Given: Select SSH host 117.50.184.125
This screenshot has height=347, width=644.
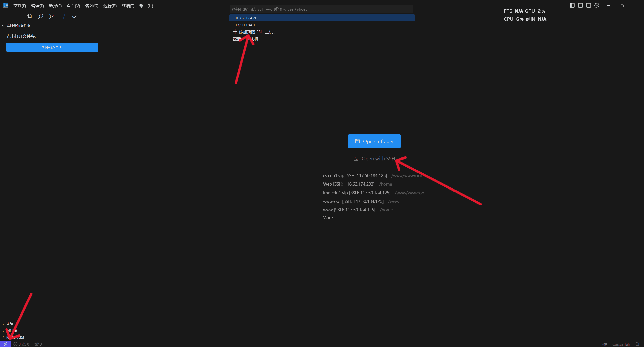Looking at the screenshot, I should [246, 25].
